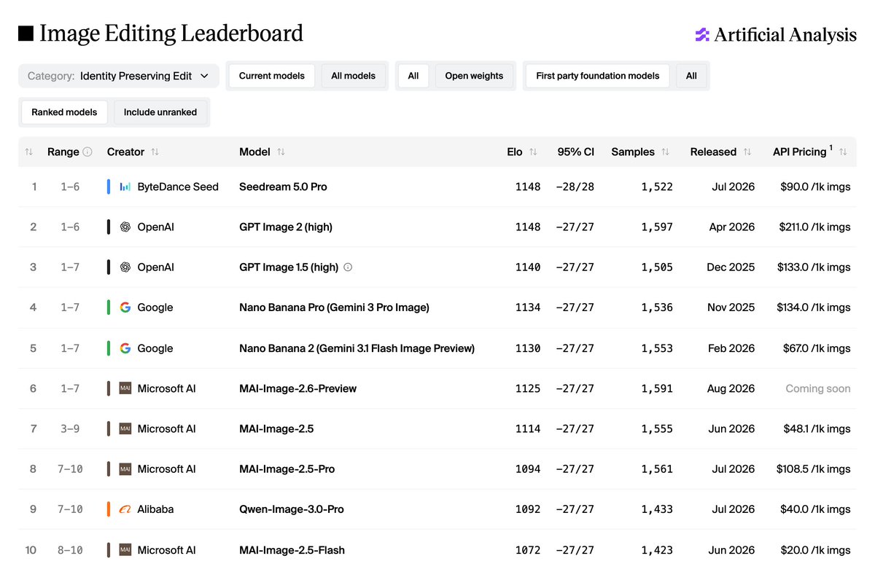Sort table by Samples column
The height and width of the screenshot is (588, 875).
coord(665,152)
